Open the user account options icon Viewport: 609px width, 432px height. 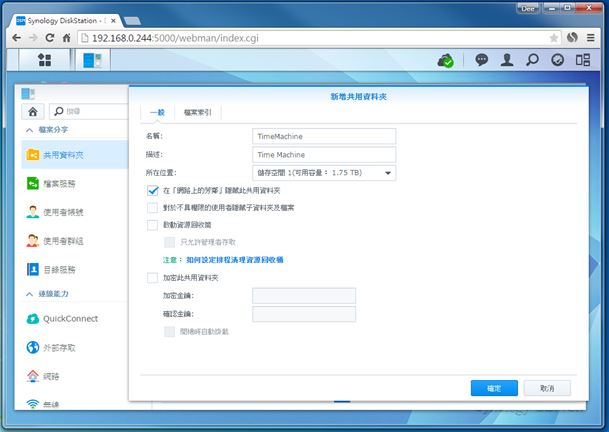(507, 60)
